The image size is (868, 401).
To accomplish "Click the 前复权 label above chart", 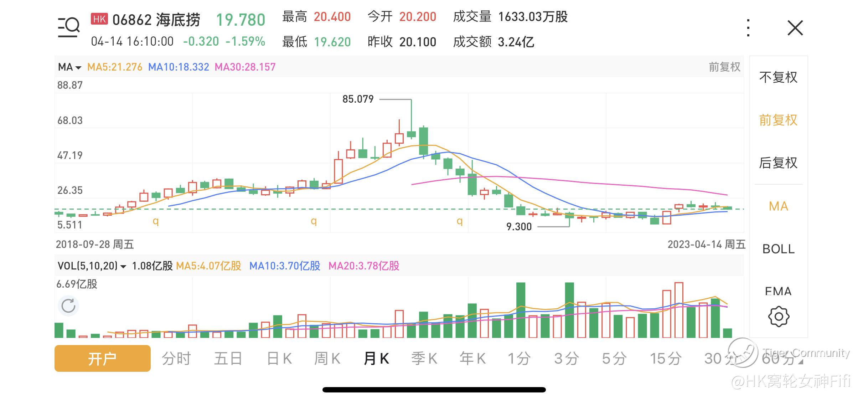I will coord(724,67).
